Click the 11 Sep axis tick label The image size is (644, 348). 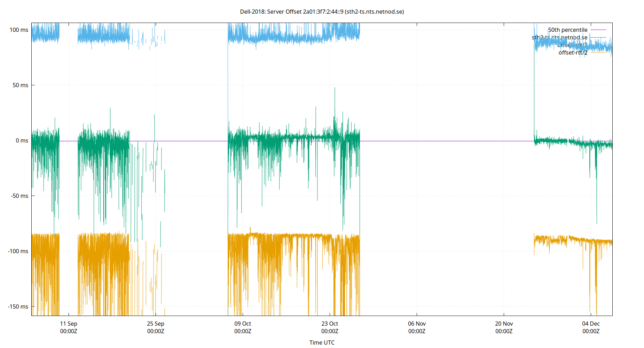[x=69, y=324]
